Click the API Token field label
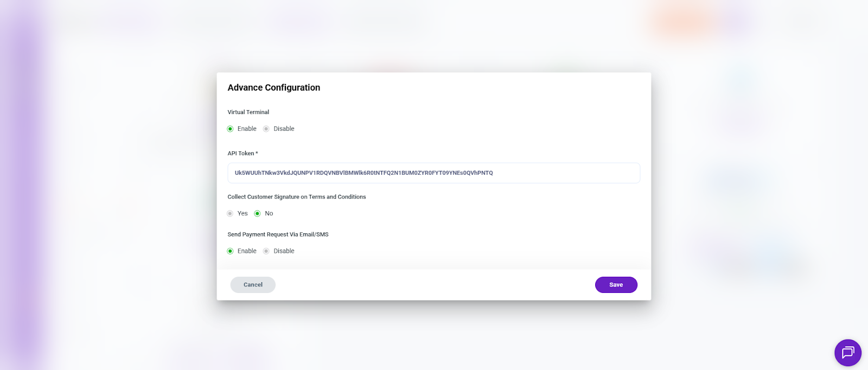This screenshot has height=370, width=868. [x=242, y=154]
